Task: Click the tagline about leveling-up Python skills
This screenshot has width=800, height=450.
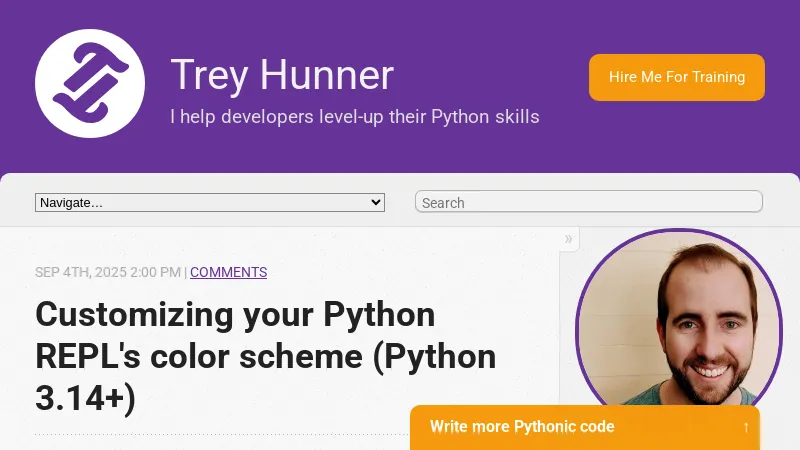Action: (355, 117)
